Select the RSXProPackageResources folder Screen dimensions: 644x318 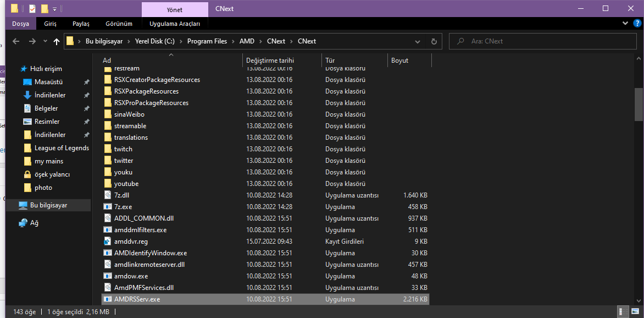coord(265,102)
